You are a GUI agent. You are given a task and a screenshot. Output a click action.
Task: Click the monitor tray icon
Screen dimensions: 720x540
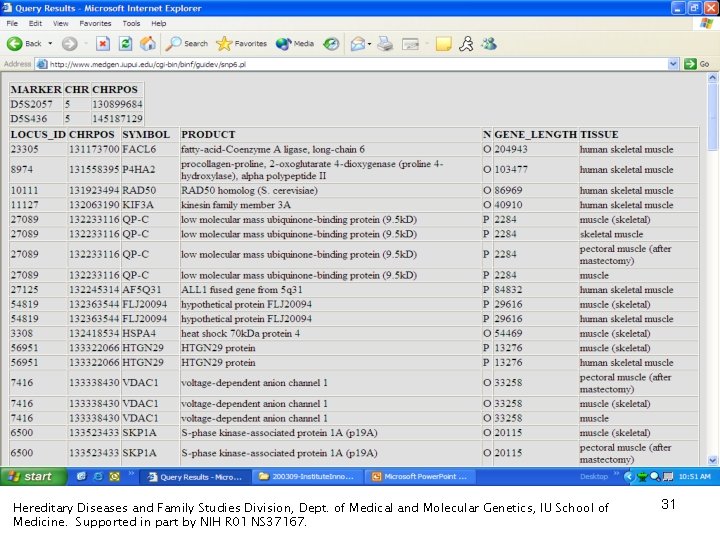pyautogui.click(x=668, y=477)
